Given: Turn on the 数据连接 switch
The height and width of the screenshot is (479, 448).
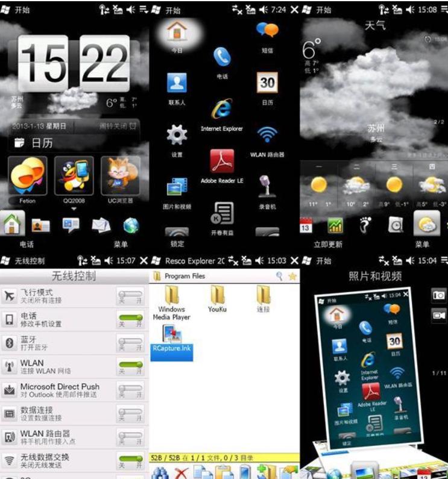Looking at the screenshot, I should (x=131, y=413).
